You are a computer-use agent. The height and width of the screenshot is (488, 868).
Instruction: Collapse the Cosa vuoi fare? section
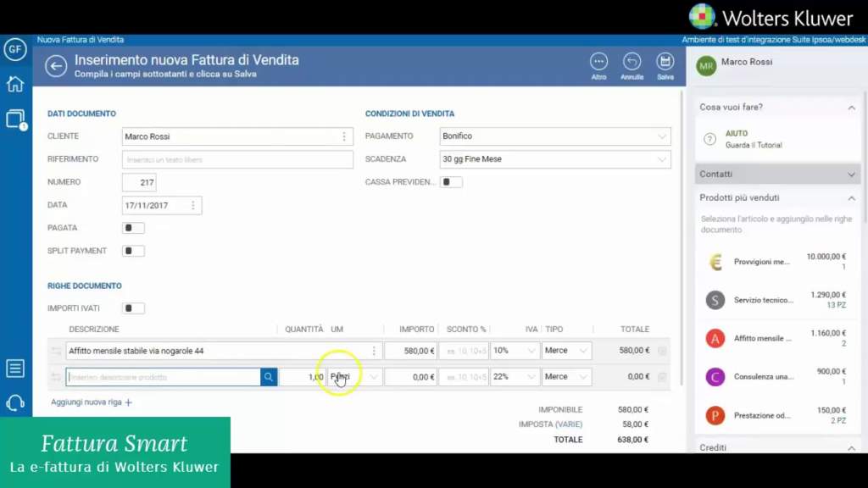coord(851,108)
